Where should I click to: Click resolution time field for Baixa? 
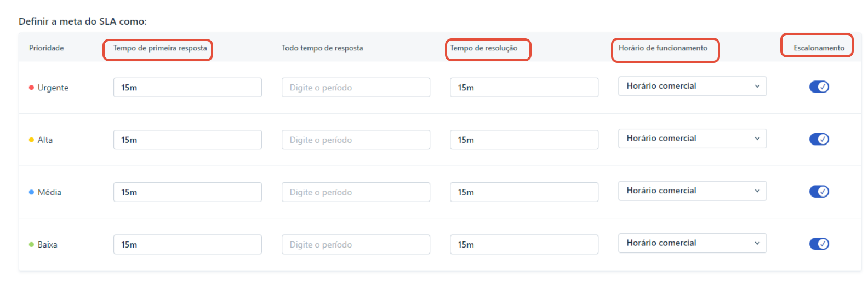coord(524,244)
